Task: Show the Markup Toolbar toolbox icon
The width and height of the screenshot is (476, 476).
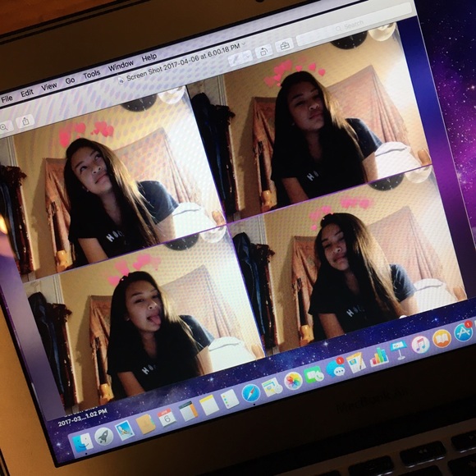Action: click(284, 46)
